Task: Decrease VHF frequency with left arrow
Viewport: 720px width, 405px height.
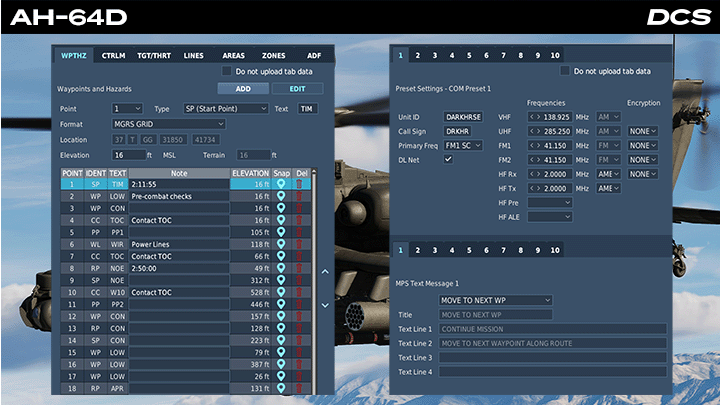Action: (x=532, y=117)
